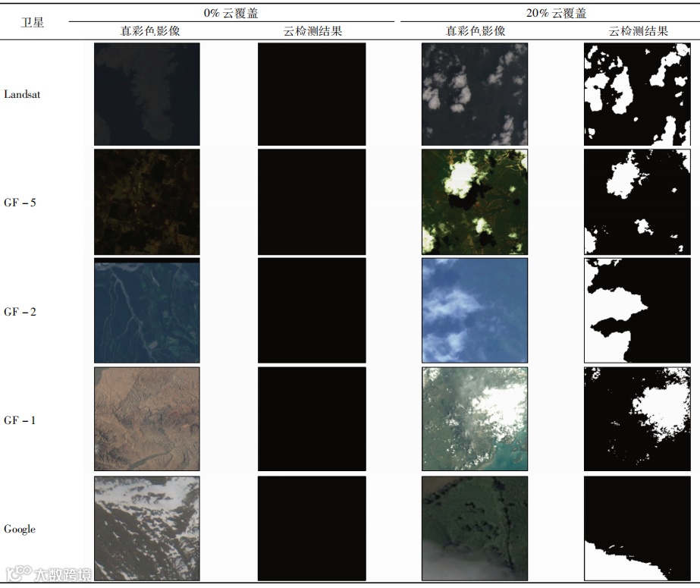This screenshot has height=588, width=700.
Task: Click the Landsat 0% cloud true color image
Action: (x=147, y=94)
